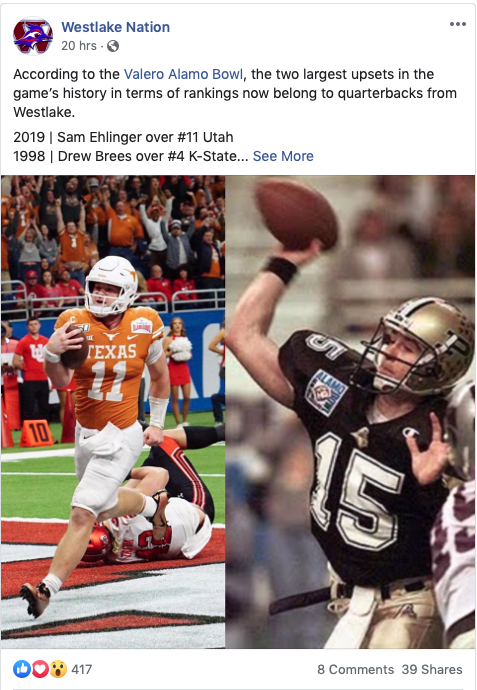
Task: Expand the post with See More
Action: coord(283,156)
